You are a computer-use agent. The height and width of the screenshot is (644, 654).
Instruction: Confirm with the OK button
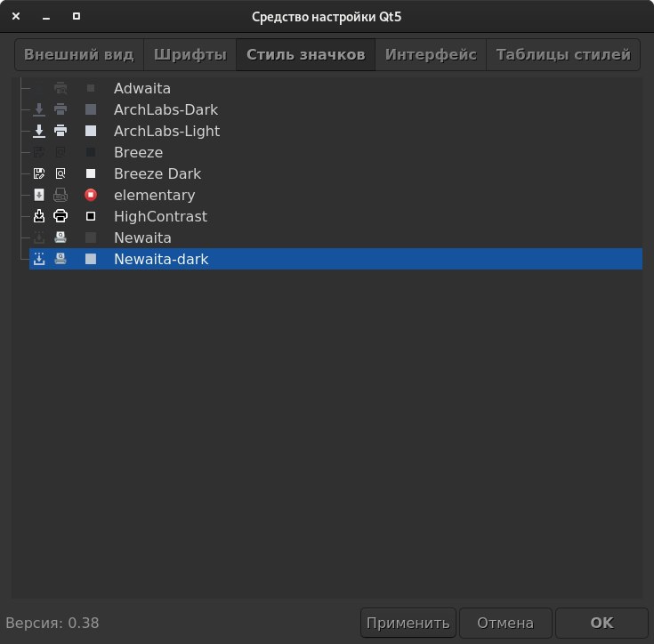click(x=602, y=623)
